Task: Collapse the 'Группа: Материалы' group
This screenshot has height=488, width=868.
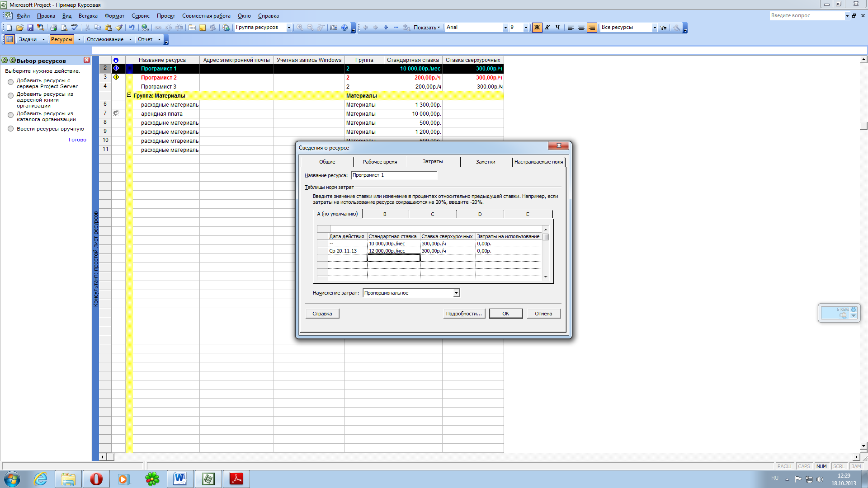Action: point(129,95)
